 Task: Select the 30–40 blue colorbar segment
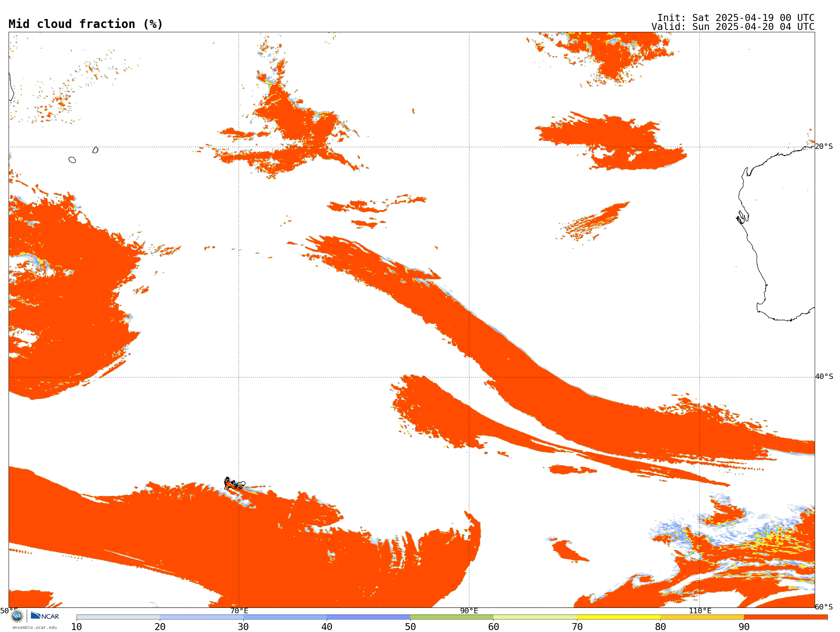tap(285, 617)
